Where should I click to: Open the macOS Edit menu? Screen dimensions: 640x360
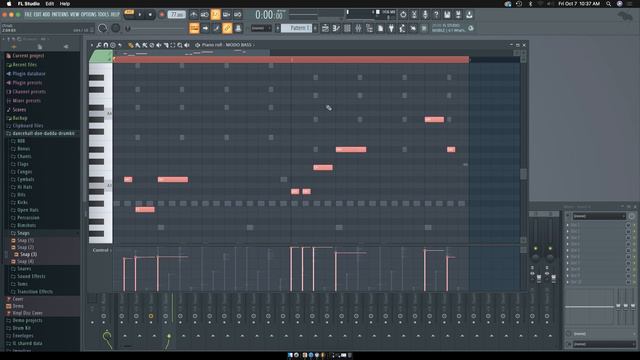[x=49, y=4]
